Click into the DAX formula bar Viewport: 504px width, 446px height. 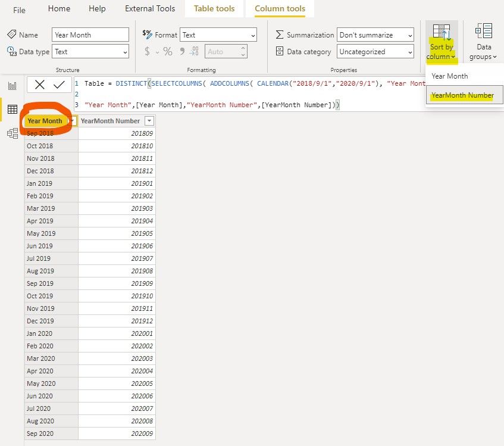click(x=249, y=94)
